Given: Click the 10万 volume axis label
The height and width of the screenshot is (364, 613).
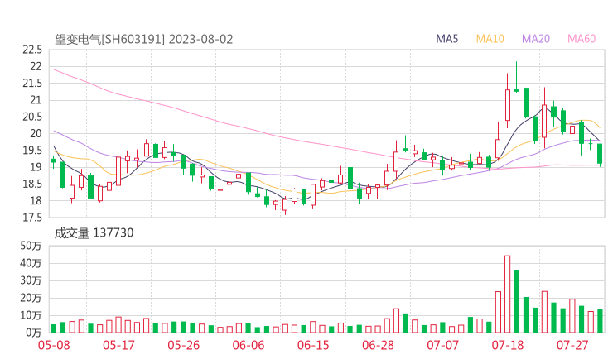Looking at the screenshot, I should pos(31,315).
